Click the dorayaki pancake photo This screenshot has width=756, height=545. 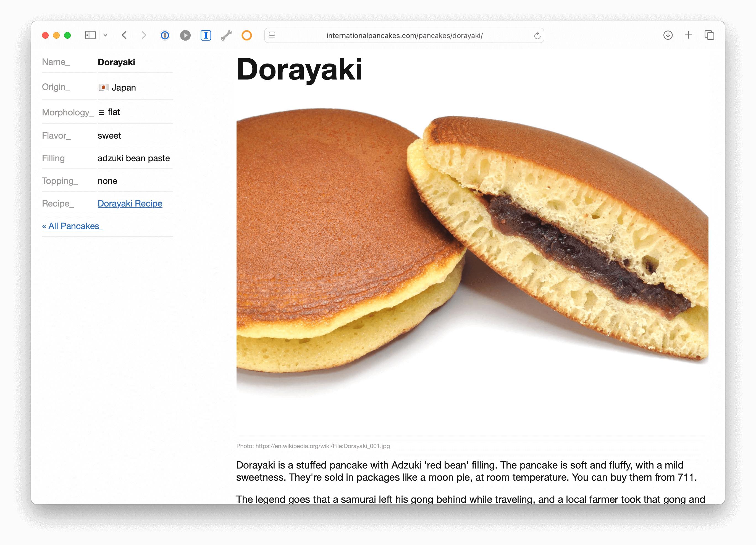coord(467,250)
